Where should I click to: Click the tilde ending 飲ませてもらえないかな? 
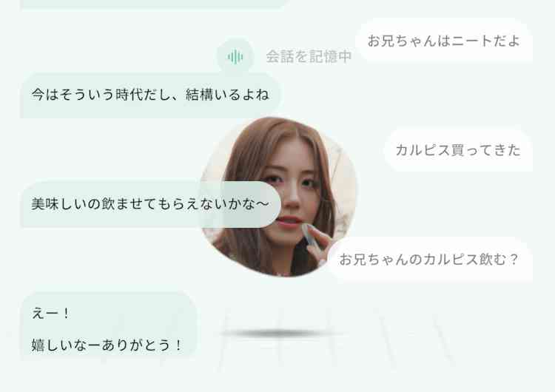tap(261, 204)
